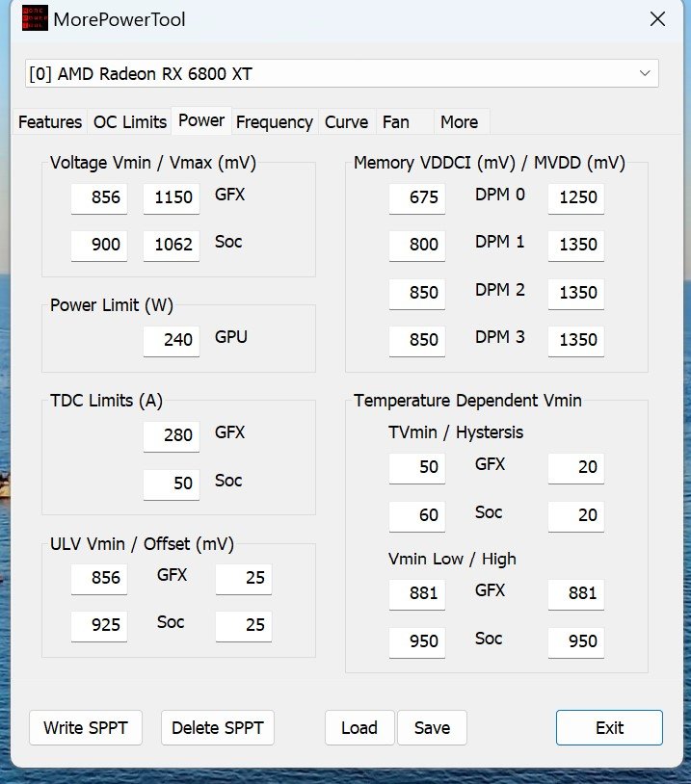Image resolution: width=691 pixels, height=784 pixels.
Task: Edit the DPM 0 MVDD field 1250
Action: (576, 198)
